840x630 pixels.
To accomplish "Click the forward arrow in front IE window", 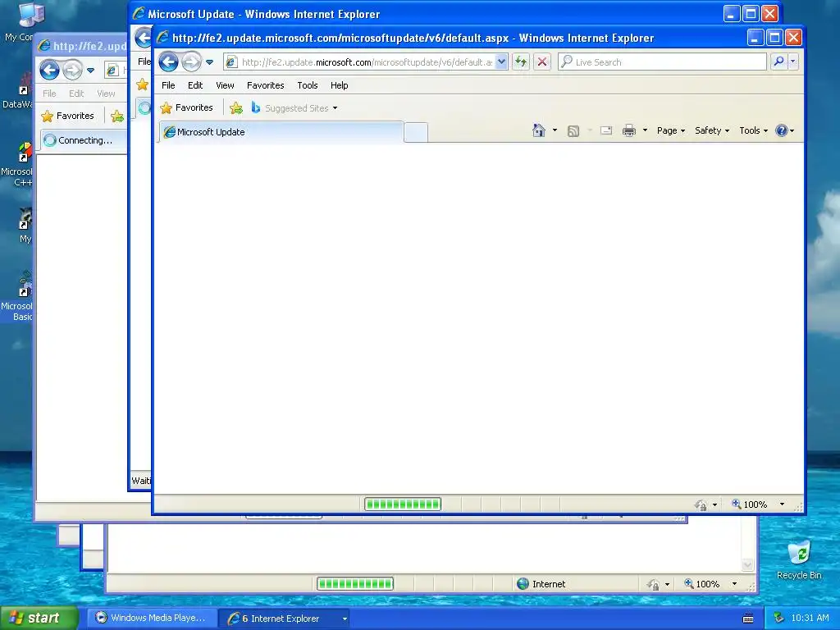I will 191,62.
